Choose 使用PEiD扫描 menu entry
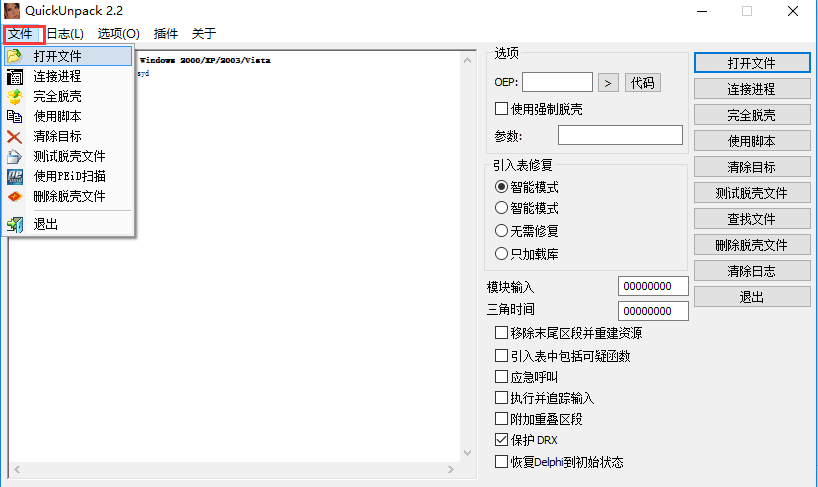The height and width of the screenshot is (487, 818). pos(68,176)
